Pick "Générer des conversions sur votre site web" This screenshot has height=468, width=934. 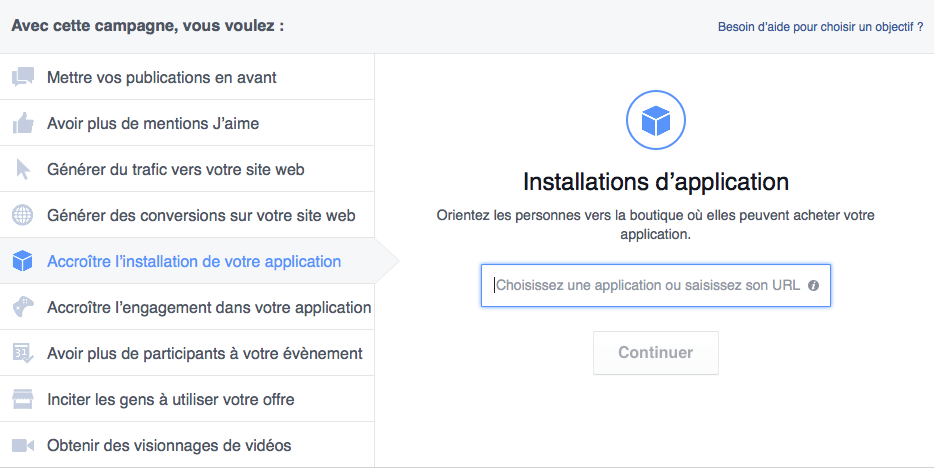point(201,215)
